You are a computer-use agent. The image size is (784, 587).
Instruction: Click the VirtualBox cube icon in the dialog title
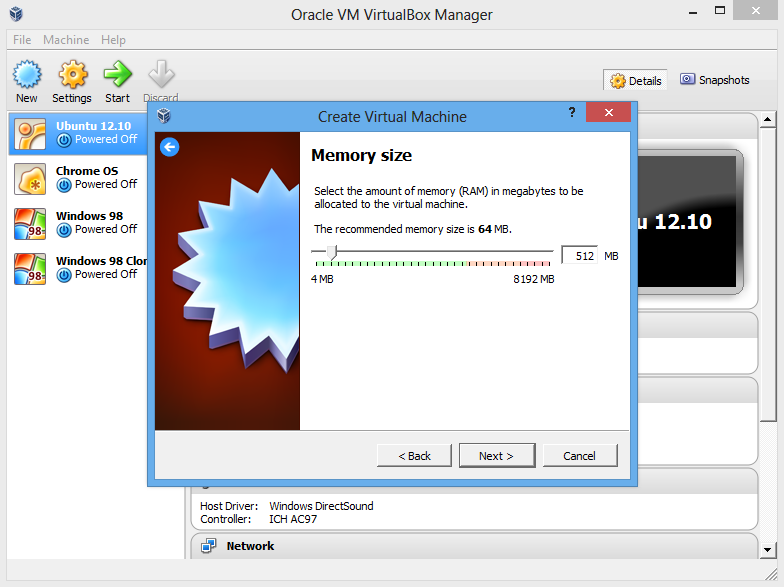point(164,116)
